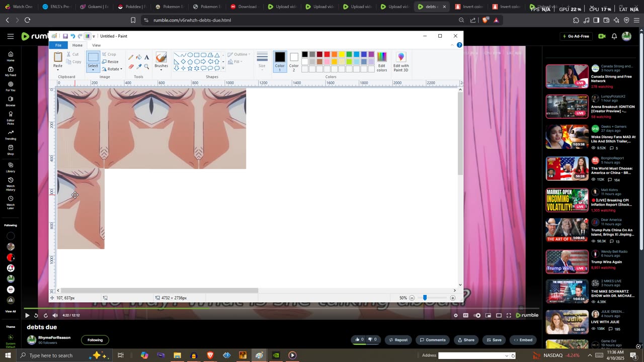The height and width of the screenshot is (362, 644).
Task: Collapse the Paint ribbon with the chevron
Action: pos(452,45)
